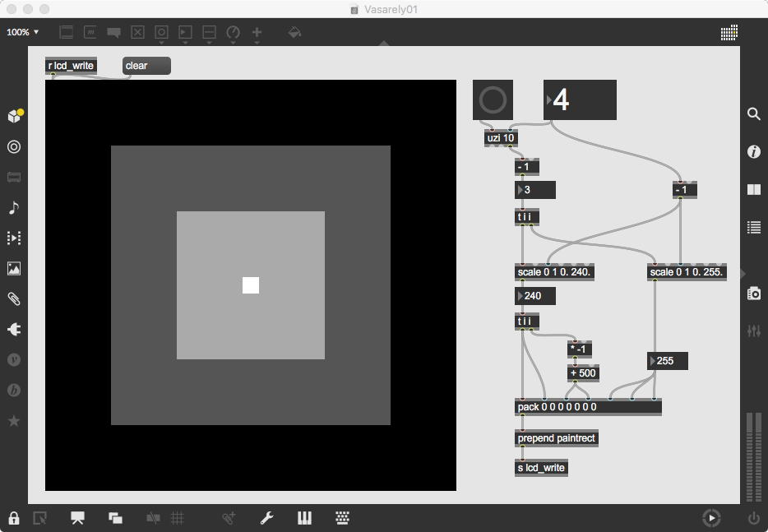Image resolution: width=768 pixels, height=532 pixels.
Task: Open the add-object plus menu
Action: [x=257, y=32]
